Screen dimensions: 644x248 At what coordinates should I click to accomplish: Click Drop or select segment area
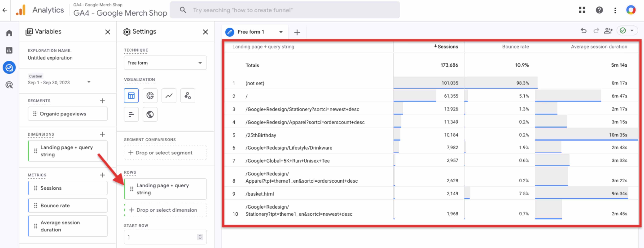point(165,153)
